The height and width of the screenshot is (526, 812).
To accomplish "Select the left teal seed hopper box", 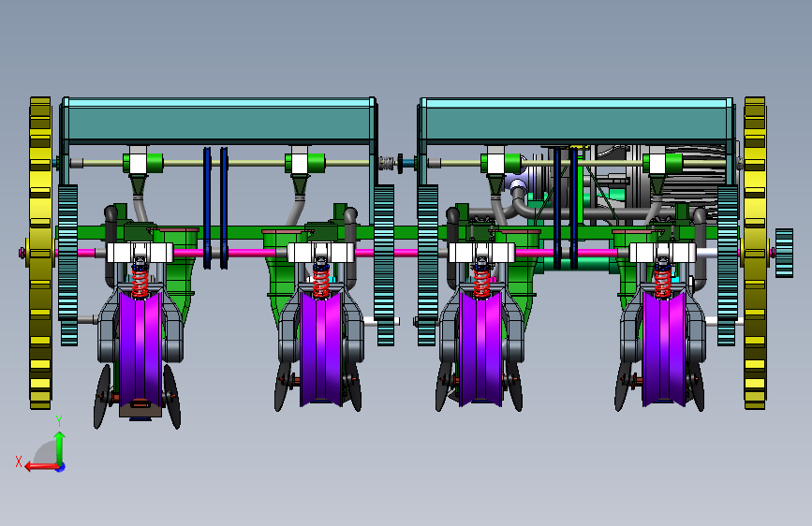I will [x=218, y=120].
